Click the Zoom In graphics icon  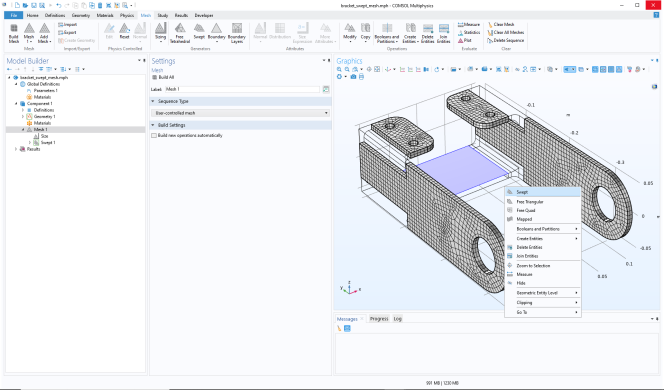tap(339, 69)
